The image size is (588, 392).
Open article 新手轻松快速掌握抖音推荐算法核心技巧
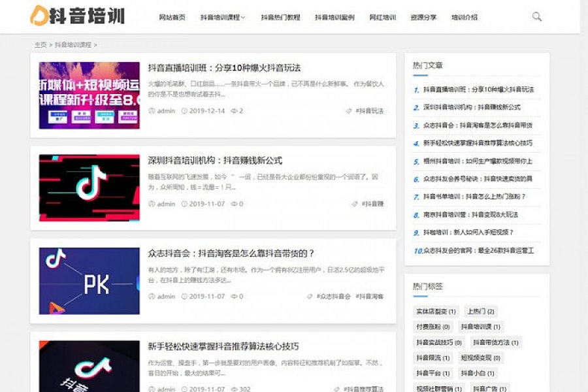tap(223, 346)
